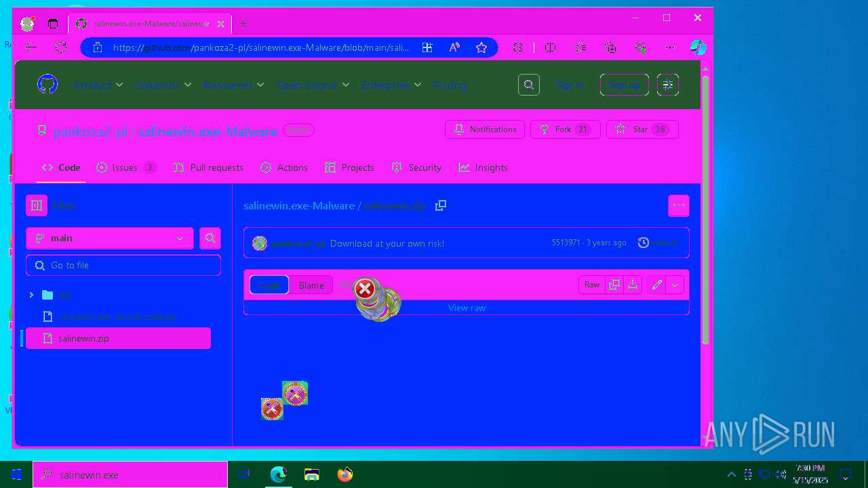The height and width of the screenshot is (488, 868).
Task: Search this repository with magnifier button
Action: pyautogui.click(x=210, y=238)
